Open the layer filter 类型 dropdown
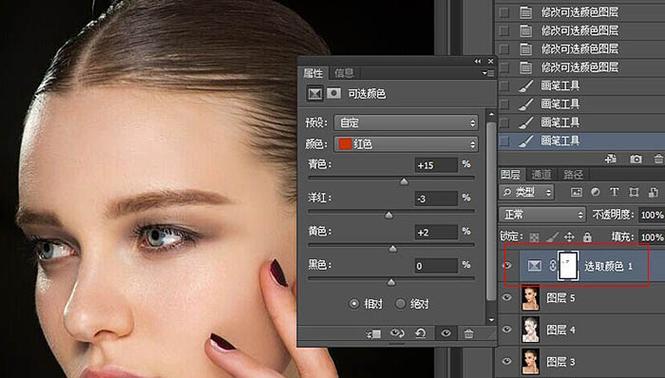 (x=527, y=192)
